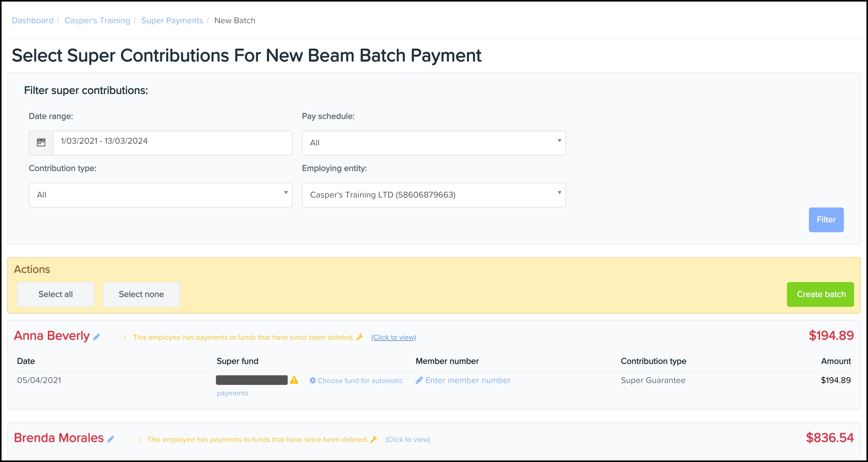Click wrench icon in Anna Beverly's warning
Viewport: 868px width, 462px height.
pyautogui.click(x=359, y=337)
